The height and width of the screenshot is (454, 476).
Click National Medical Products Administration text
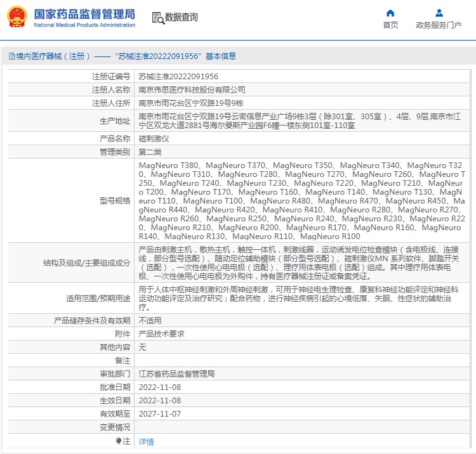(84, 25)
